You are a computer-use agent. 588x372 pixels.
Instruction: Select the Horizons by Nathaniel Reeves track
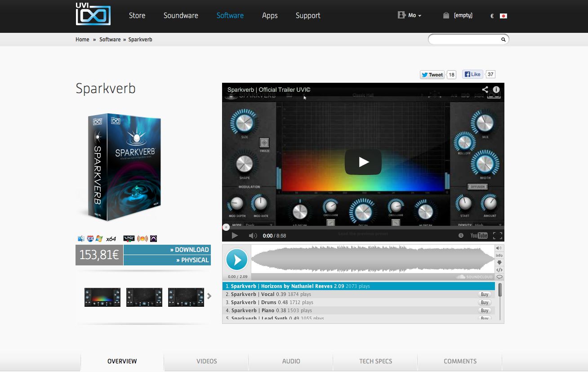point(359,286)
